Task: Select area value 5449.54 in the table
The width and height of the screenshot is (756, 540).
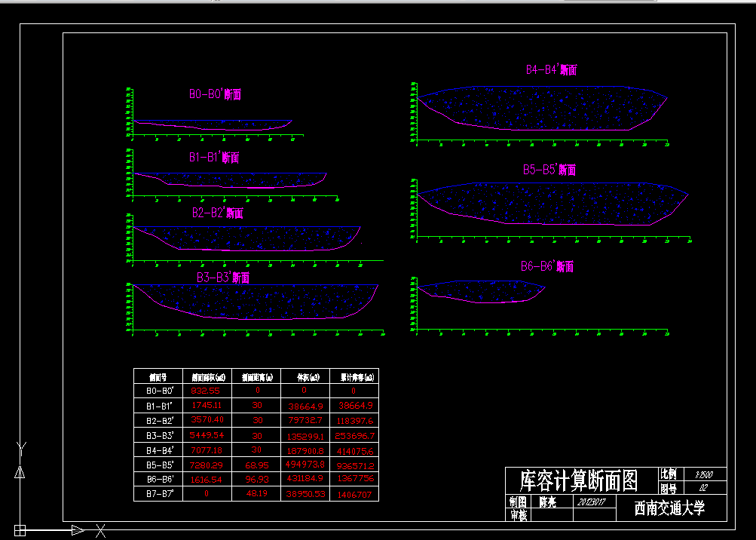Action: coord(207,435)
